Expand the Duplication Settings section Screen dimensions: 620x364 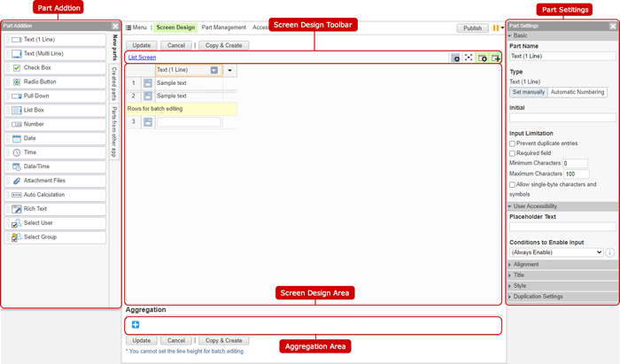[x=562, y=297]
